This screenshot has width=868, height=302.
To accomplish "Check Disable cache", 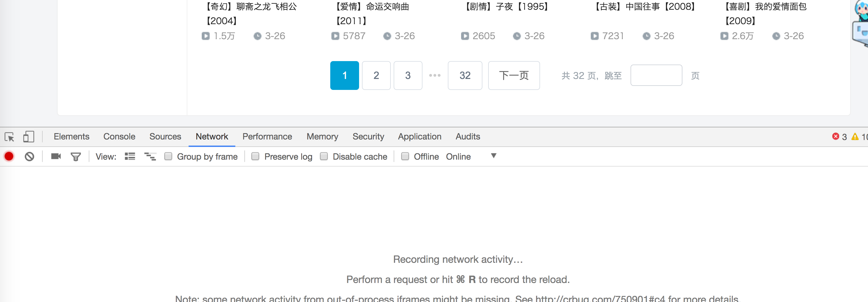I will [x=324, y=156].
